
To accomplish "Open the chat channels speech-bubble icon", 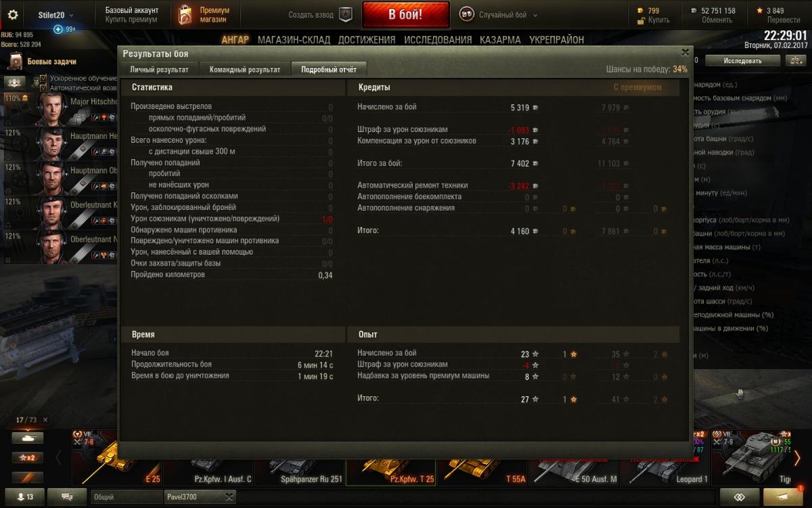I will (67, 497).
